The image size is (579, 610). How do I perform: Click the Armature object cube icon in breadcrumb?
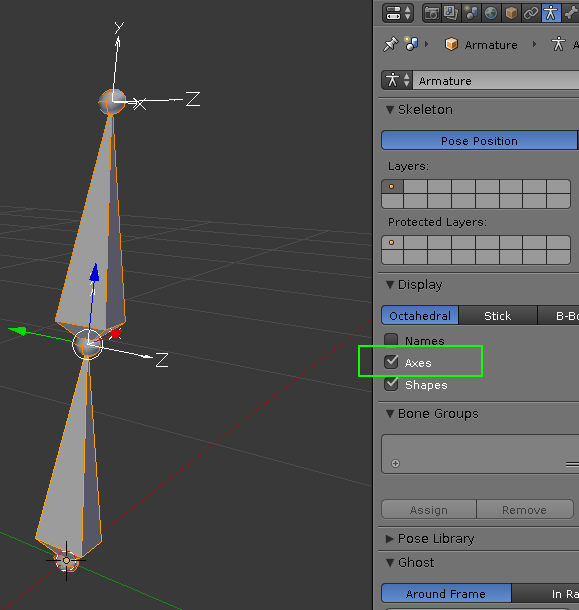pyautogui.click(x=451, y=44)
